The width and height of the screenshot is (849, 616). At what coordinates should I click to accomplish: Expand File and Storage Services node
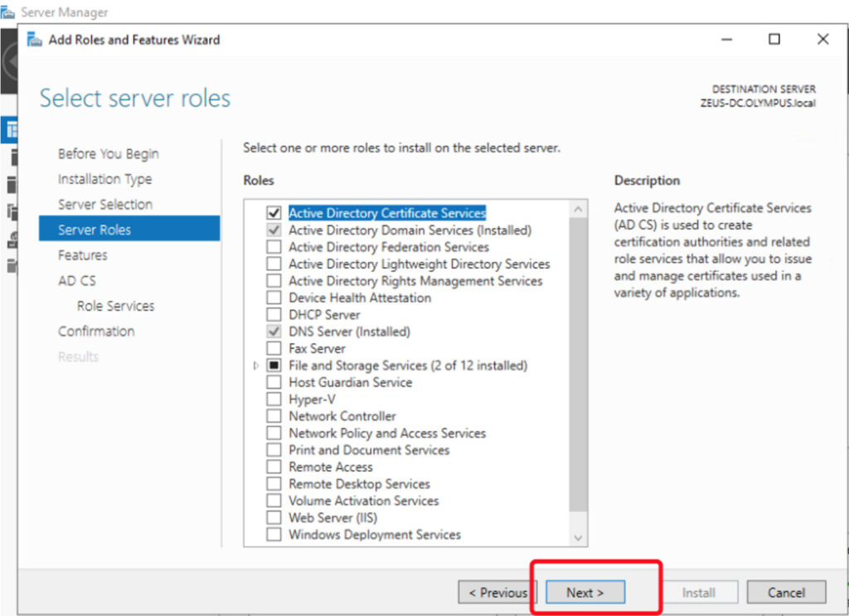(256, 366)
